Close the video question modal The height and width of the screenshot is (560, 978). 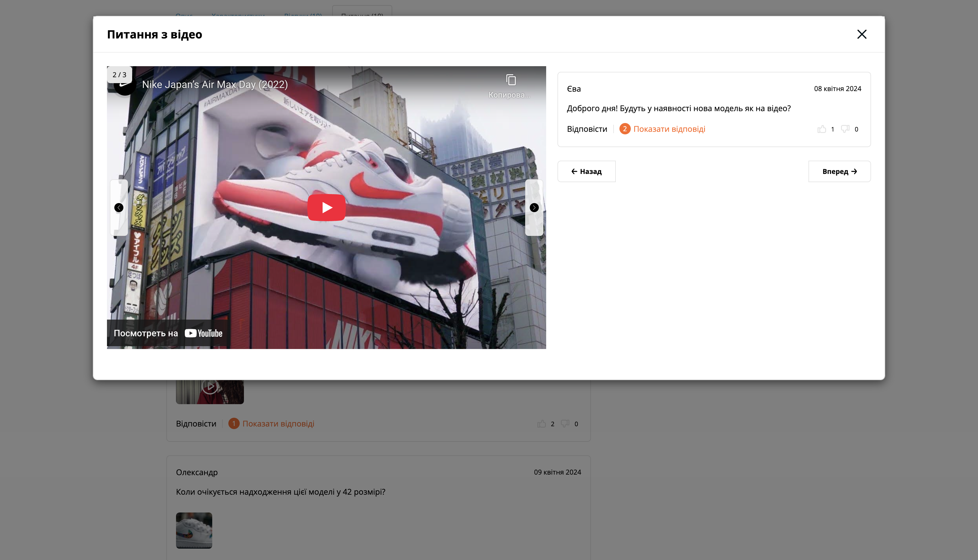click(x=861, y=34)
